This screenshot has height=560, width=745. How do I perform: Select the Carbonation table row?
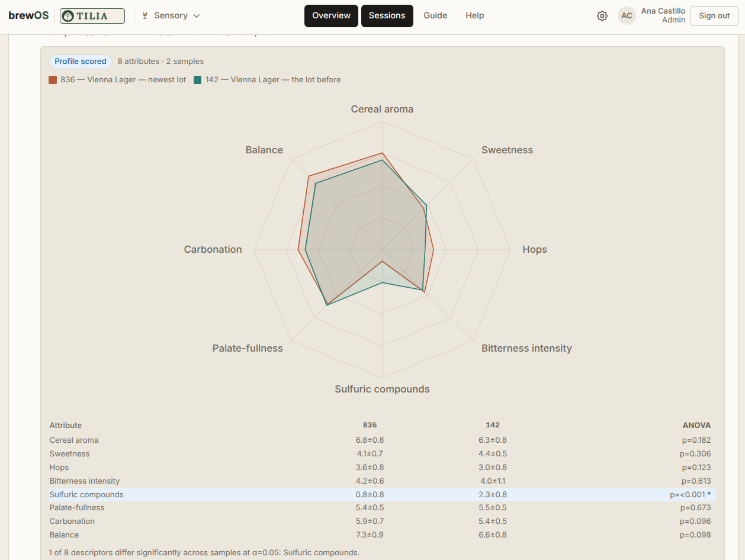coord(382,521)
